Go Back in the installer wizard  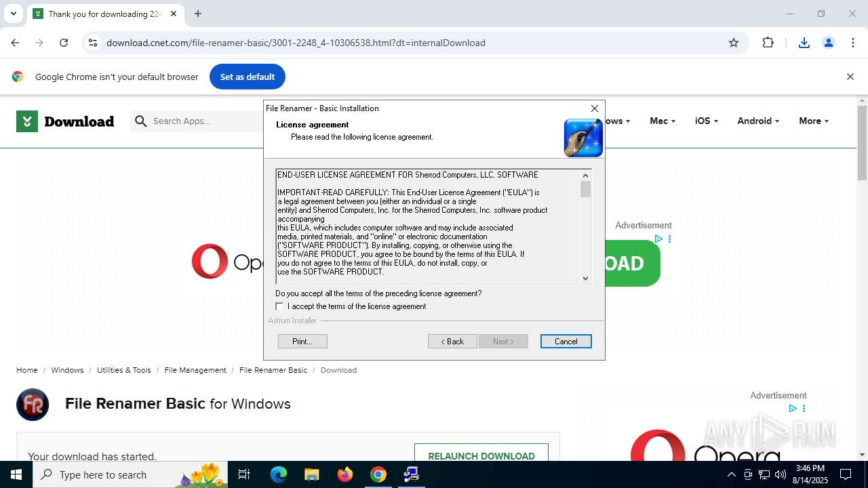[x=452, y=342]
